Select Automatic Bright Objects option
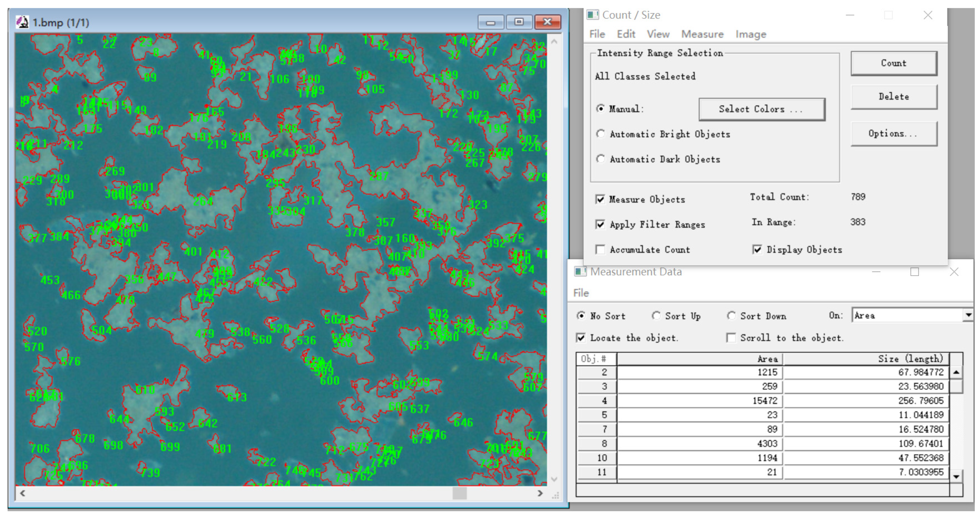980x517 pixels. coord(600,134)
